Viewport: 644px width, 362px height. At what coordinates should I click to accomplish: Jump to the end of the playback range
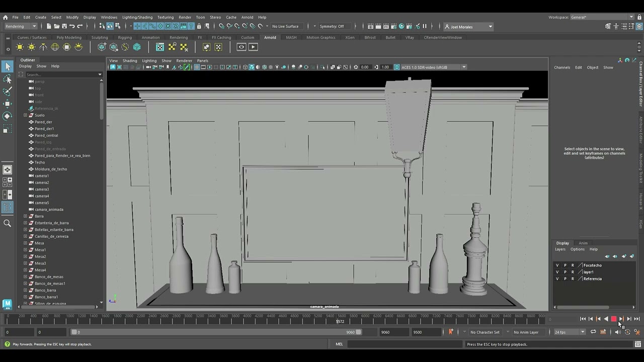tap(637, 319)
